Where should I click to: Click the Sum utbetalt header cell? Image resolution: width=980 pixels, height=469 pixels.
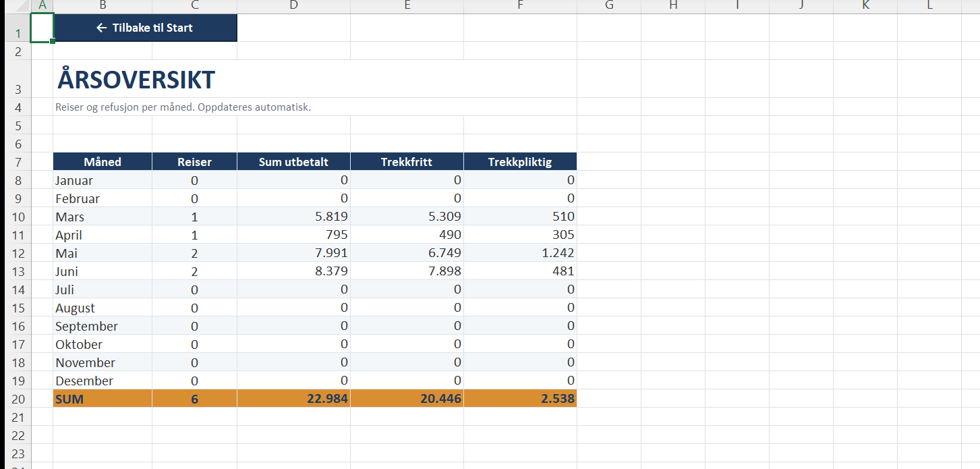(293, 162)
